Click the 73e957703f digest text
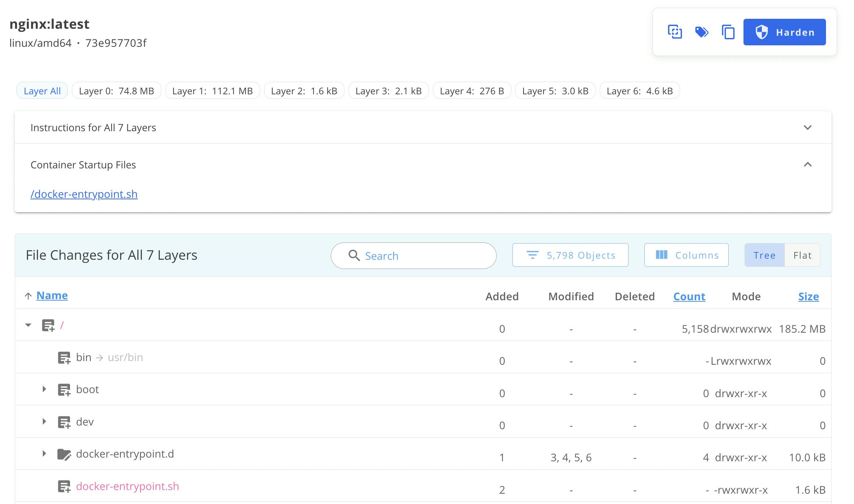The width and height of the screenshot is (854, 504). [116, 43]
